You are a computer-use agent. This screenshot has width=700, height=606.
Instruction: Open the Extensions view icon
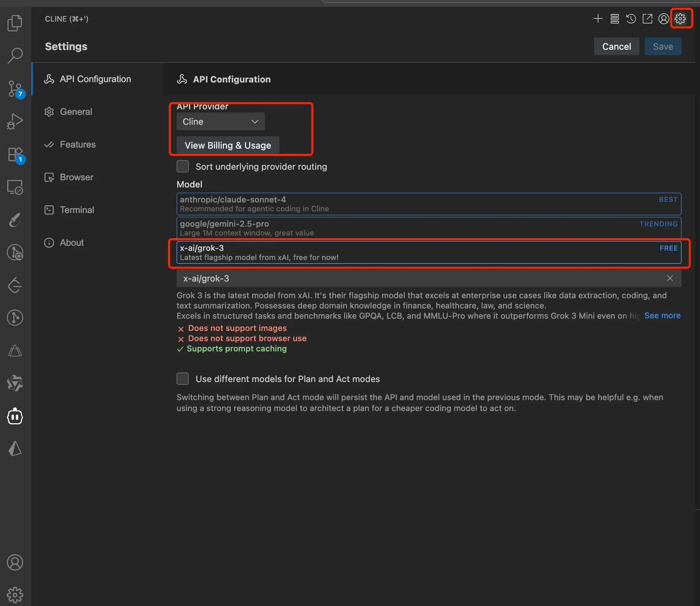[15, 155]
